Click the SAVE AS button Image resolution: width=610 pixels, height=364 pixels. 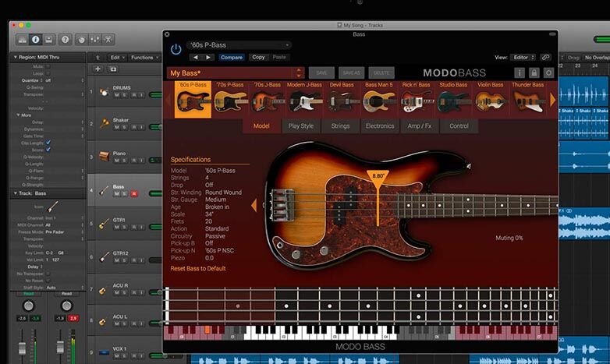tap(351, 72)
